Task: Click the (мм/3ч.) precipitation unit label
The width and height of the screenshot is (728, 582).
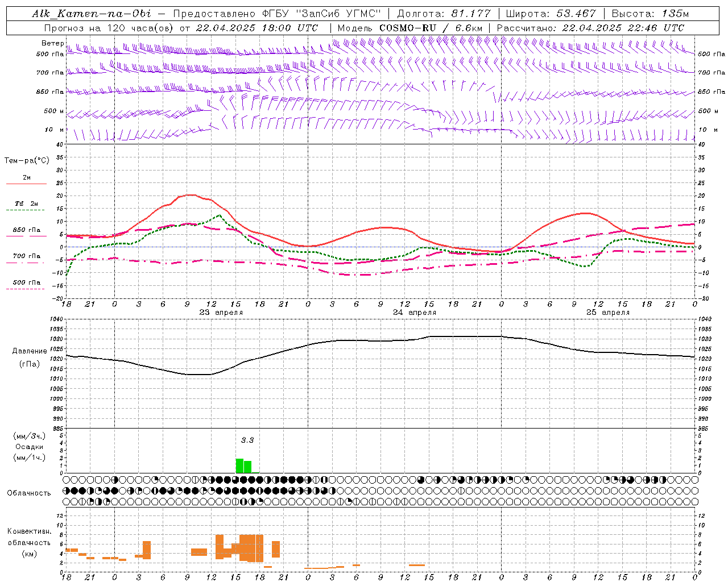Action: (30, 436)
